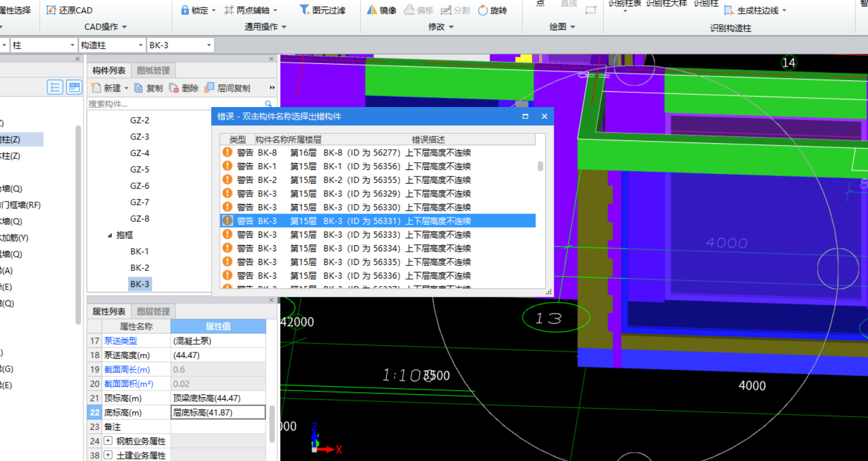Open the 锁定 dropdown arrow
The width and height of the screenshot is (868, 461).
[x=213, y=10]
